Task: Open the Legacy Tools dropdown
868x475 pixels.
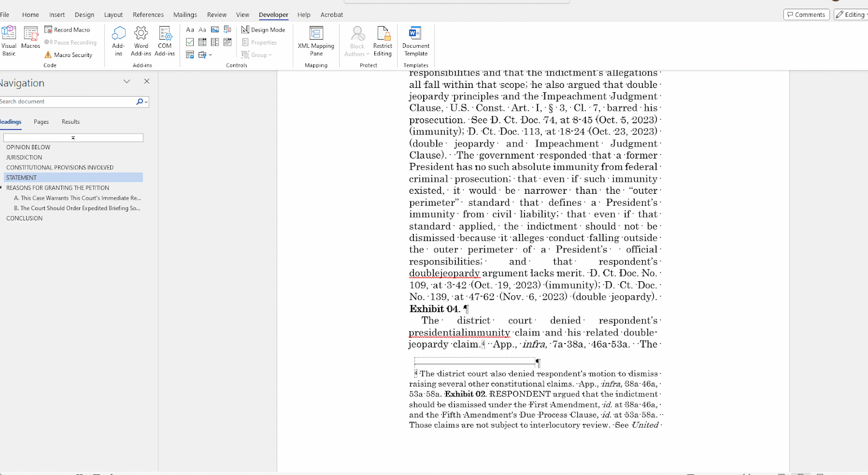Action: pos(205,55)
